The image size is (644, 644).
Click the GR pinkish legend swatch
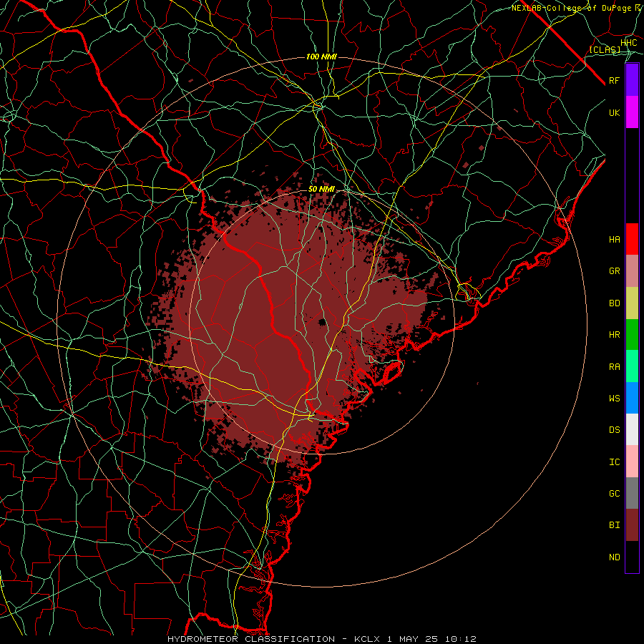tap(632, 270)
